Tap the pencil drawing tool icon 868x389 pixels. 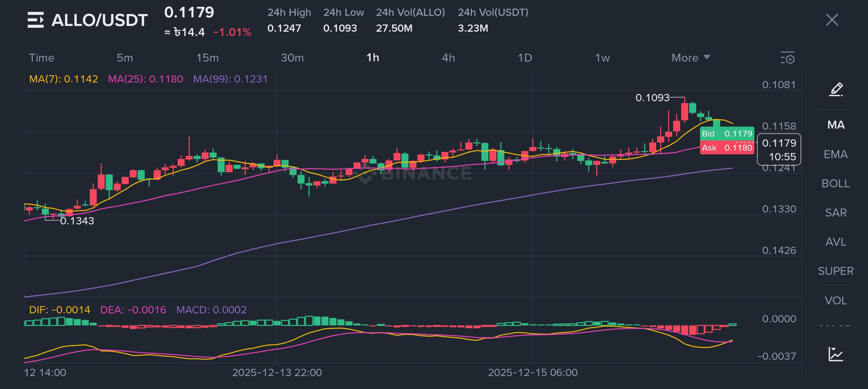[836, 89]
